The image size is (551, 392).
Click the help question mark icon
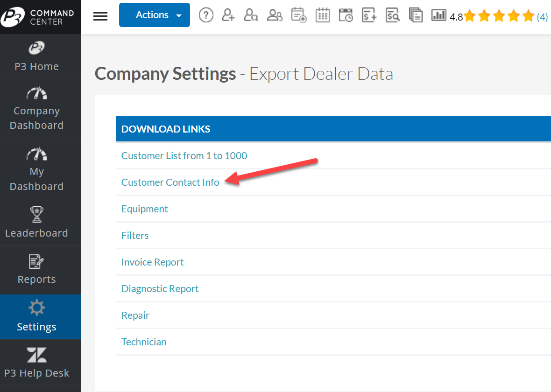206,15
